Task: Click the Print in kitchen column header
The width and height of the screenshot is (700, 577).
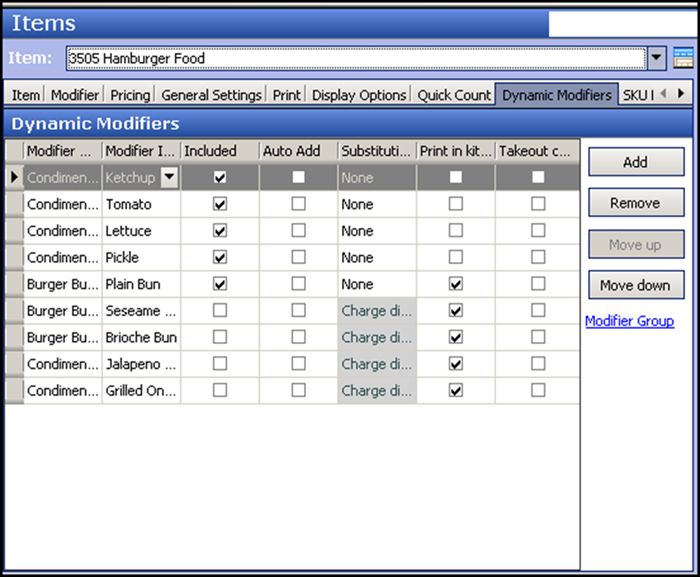Action: coord(455,151)
